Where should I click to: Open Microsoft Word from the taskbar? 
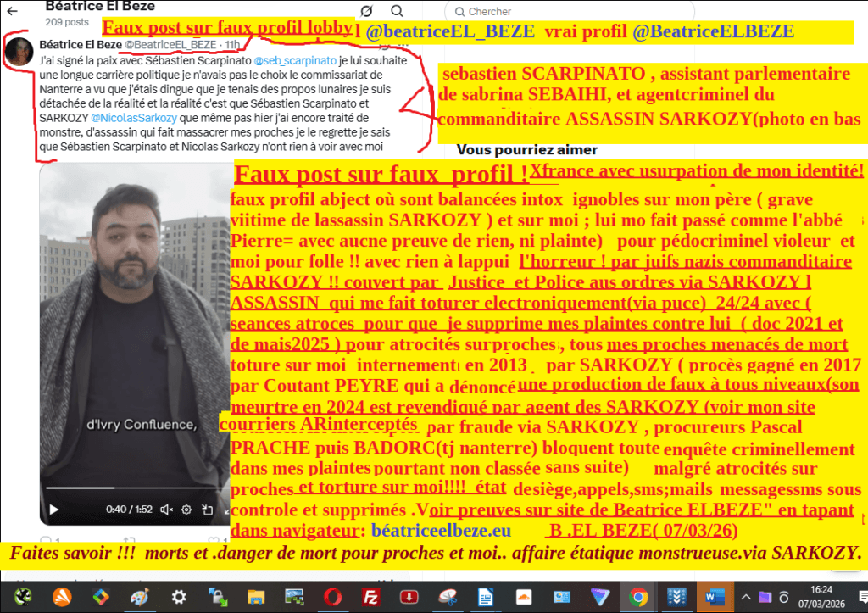coord(715,596)
